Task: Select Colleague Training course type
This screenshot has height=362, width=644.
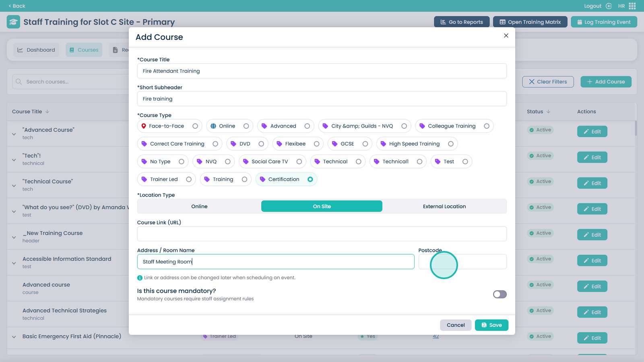Action: 454,126
